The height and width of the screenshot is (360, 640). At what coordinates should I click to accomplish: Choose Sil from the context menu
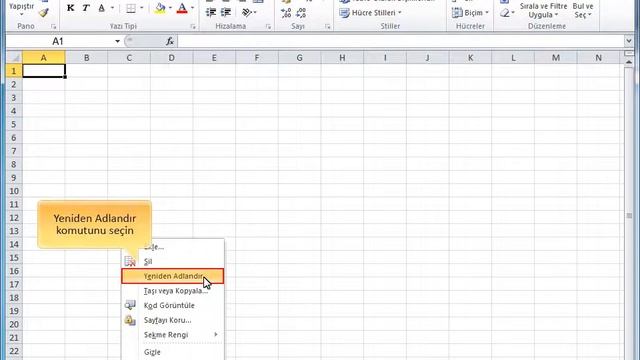coord(173,261)
